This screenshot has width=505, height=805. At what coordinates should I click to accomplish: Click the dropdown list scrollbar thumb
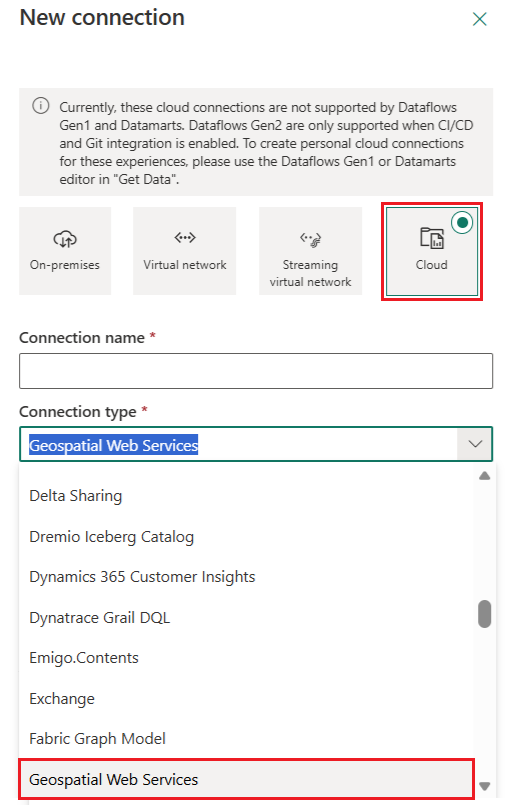pyautogui.click(x=484, y=614)
